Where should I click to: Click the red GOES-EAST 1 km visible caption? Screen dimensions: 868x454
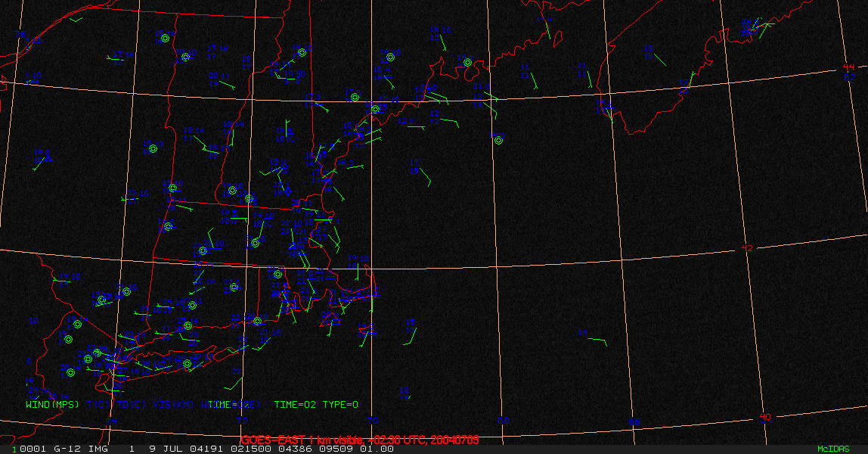(x=360, y=440)
